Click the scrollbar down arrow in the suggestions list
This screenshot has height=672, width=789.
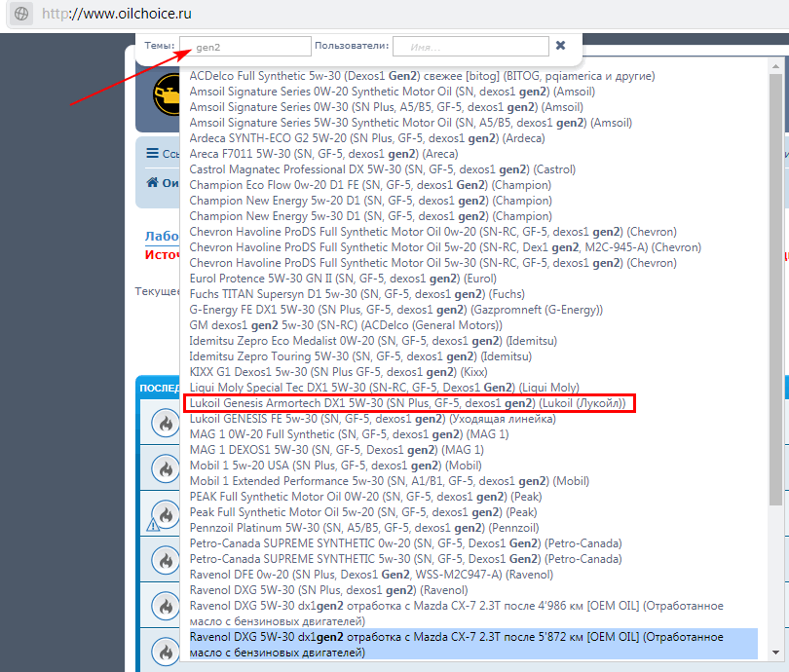tap(775, 653)
